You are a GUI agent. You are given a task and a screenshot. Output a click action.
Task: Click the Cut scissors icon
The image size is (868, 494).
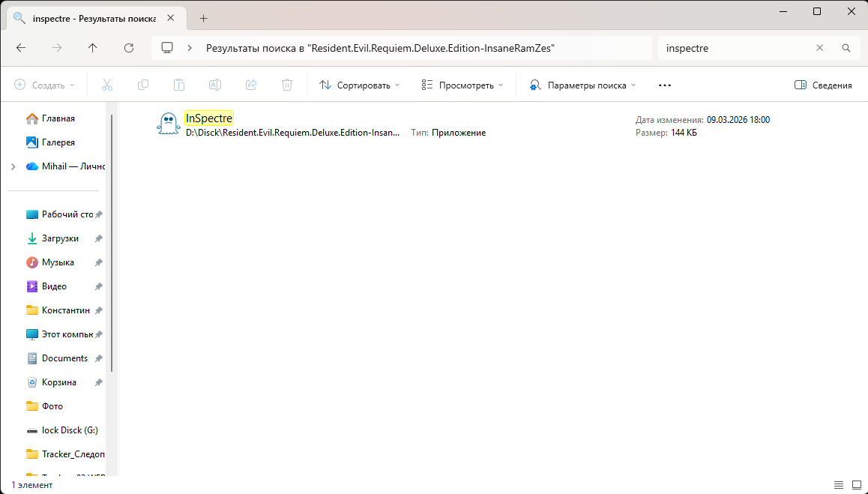107,85
